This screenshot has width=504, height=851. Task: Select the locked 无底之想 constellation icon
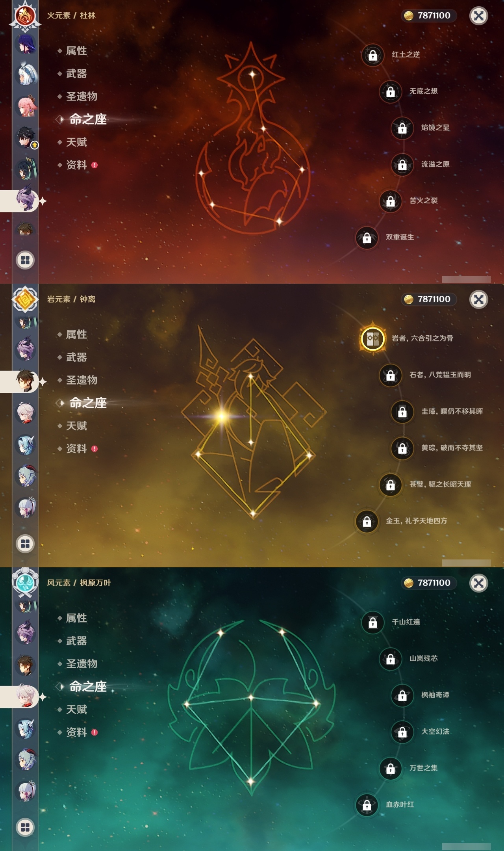click(390, 91)
